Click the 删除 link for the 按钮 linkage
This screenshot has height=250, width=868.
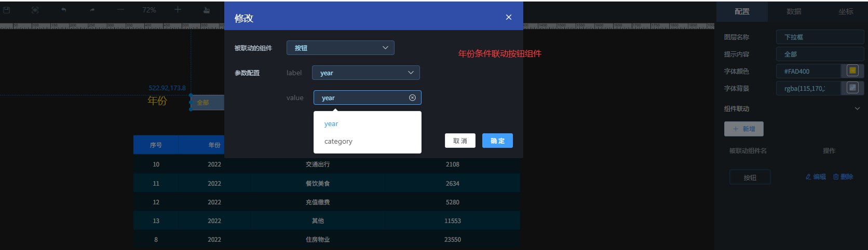pos(843,177)
